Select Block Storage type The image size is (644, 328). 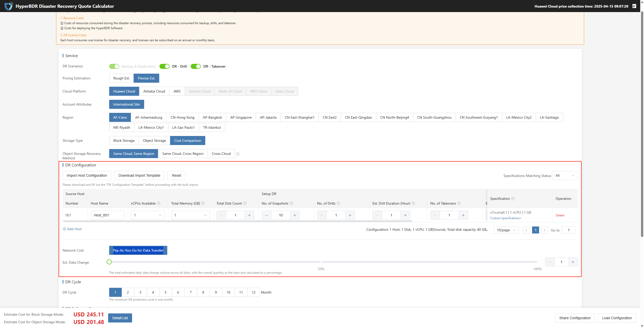[124, 140]
